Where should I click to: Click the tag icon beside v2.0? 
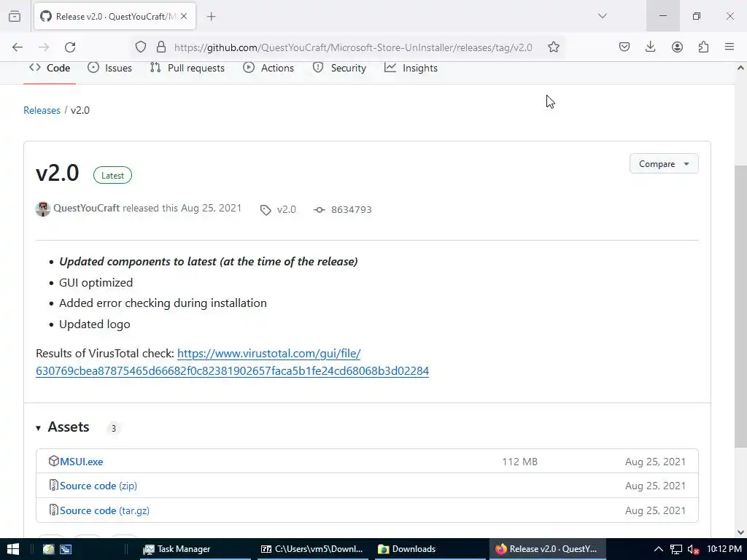point(266,210)
